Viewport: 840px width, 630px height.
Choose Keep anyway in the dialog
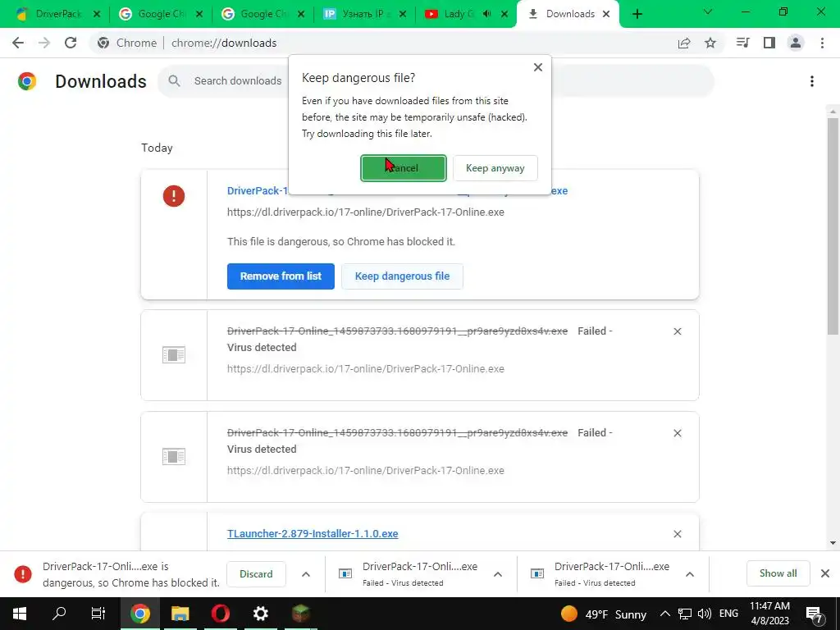(495, 168)
